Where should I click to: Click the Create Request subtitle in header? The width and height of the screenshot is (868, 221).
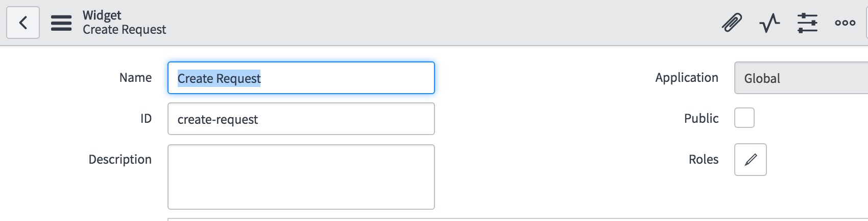125,30
